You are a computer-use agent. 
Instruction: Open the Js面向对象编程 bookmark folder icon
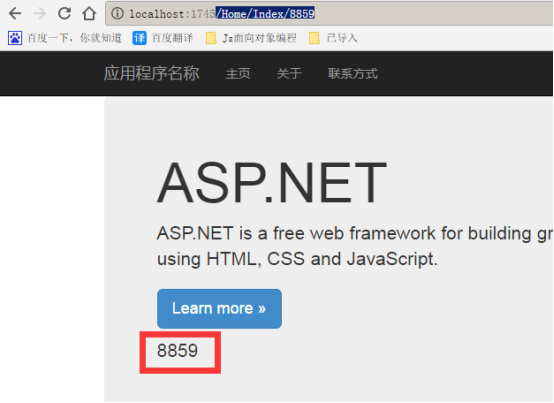click(x=211, y=38)
